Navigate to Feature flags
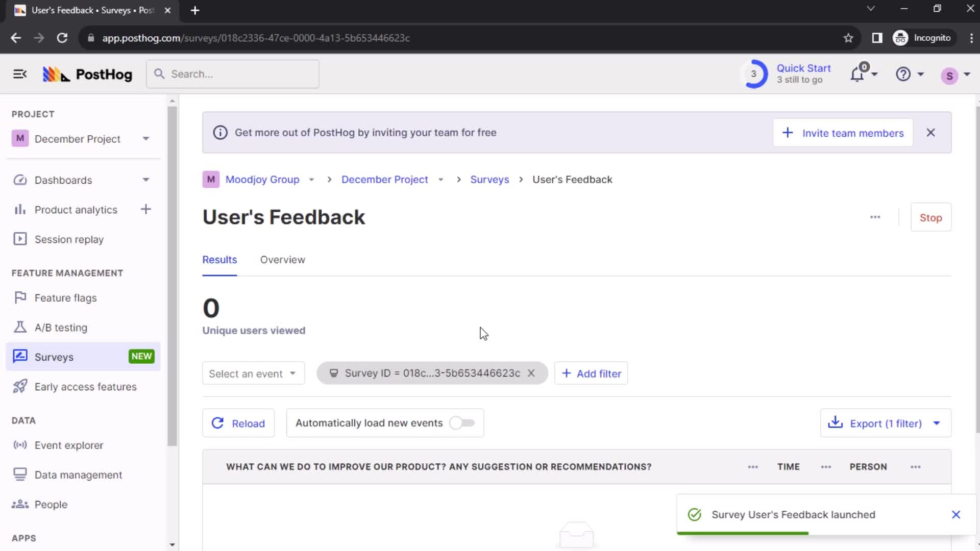This screenshot has height=551, width=980. 65,298
